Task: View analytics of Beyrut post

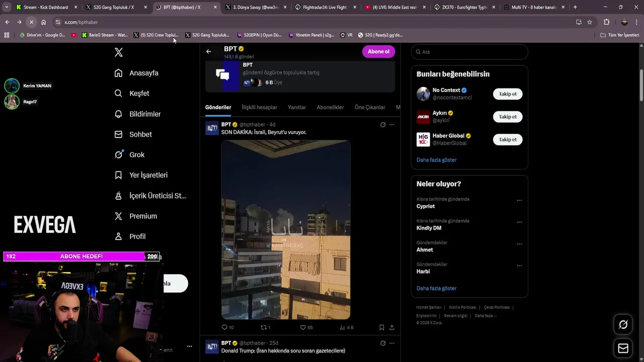Action: (346, 327)
